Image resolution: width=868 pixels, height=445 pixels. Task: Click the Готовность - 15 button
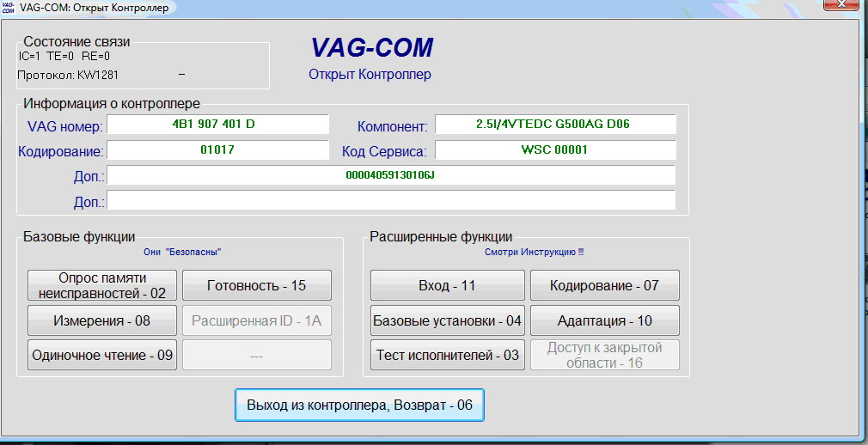point(256,285)
